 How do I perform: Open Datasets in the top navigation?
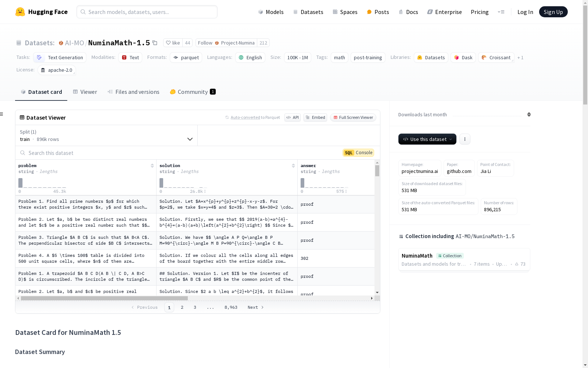[x=308, y=12]
